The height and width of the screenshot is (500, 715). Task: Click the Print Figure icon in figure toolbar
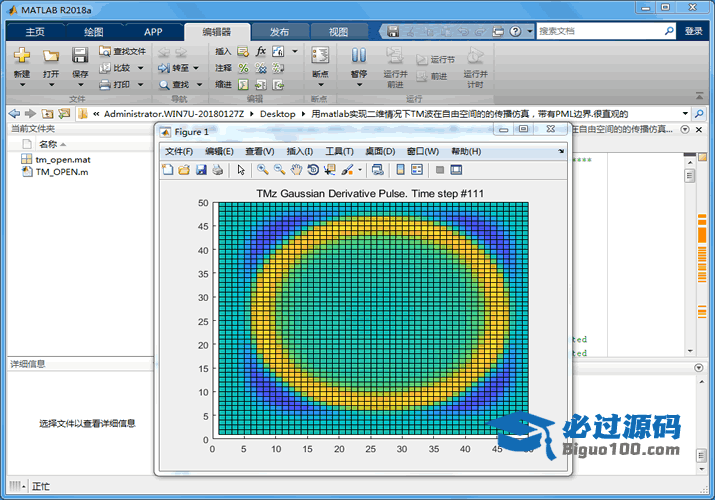pyautogui.click(x=218, y=170)
